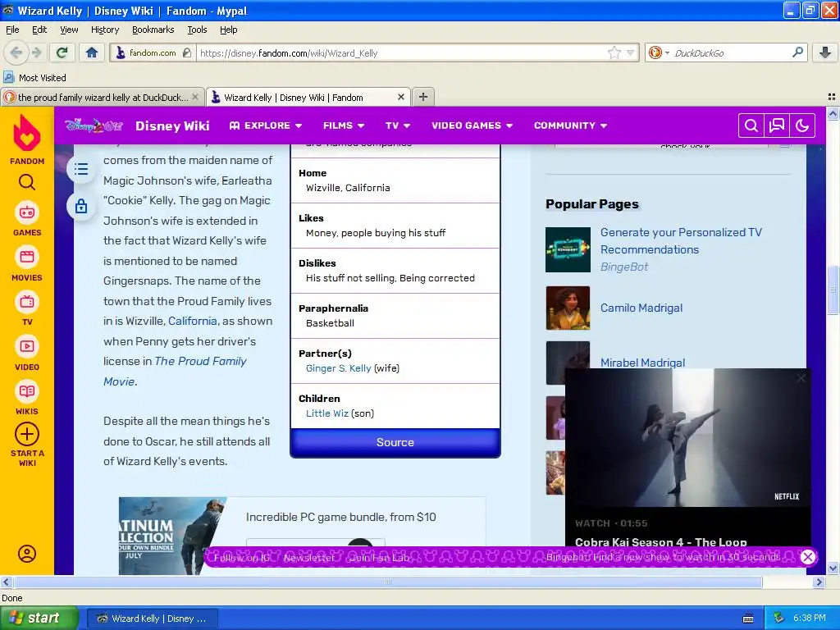Open the File menu
The image size is (840, 630).
click(x=12, y=30)
